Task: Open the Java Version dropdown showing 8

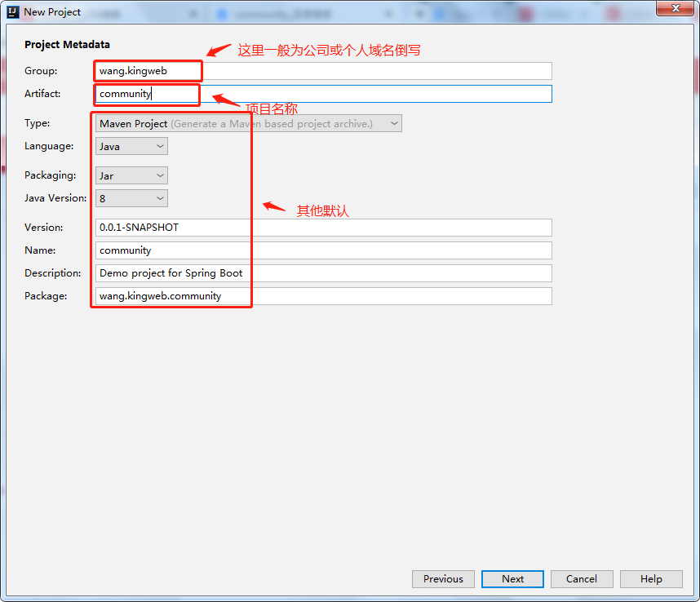Action: pyautogui.click(x=131, y=198)
